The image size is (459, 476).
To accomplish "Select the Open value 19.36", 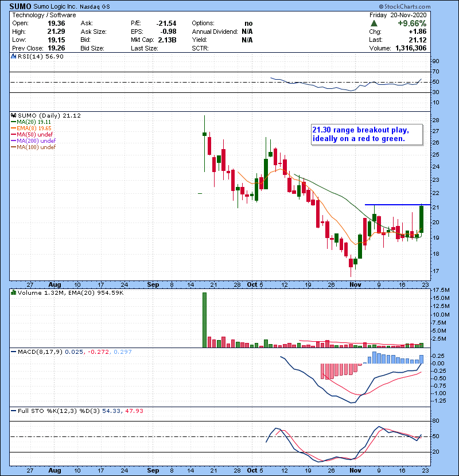I will 56,24.
